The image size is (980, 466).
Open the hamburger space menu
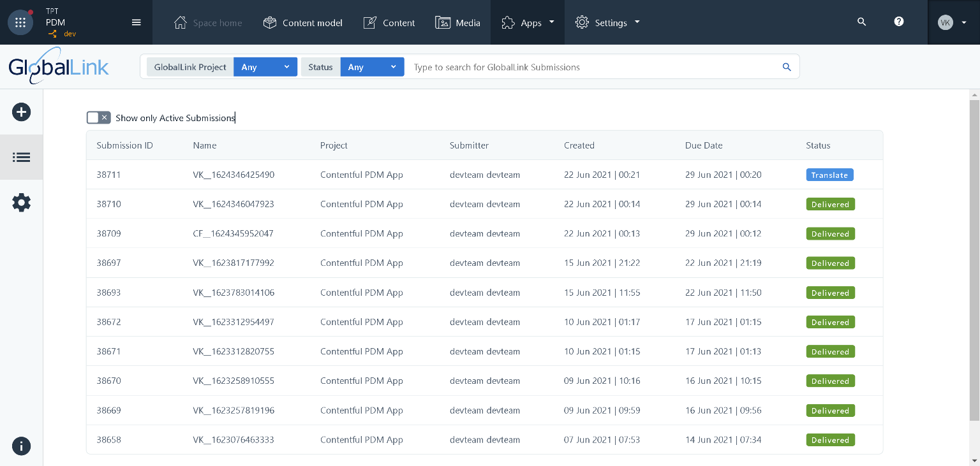click(136, 22)
